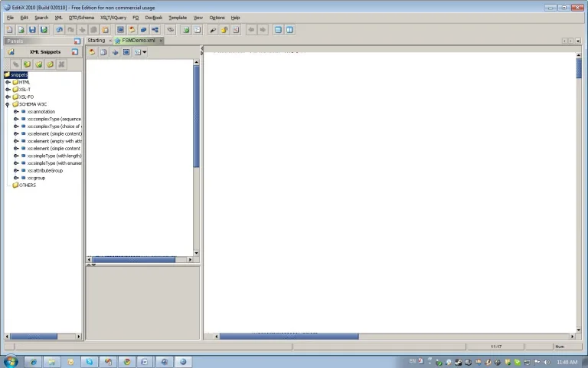Click the greyed Redo arrow icon

click(70, 30)
